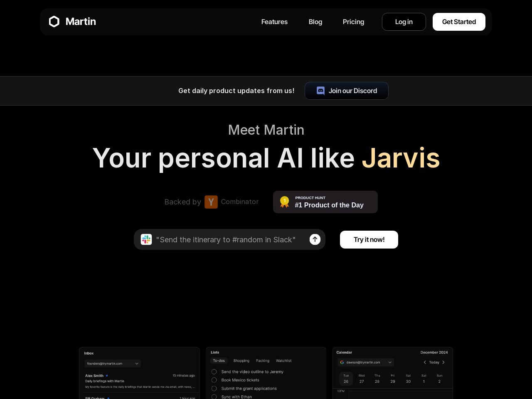
Task: Click the Get Started button
Action: tap(459, 22)
